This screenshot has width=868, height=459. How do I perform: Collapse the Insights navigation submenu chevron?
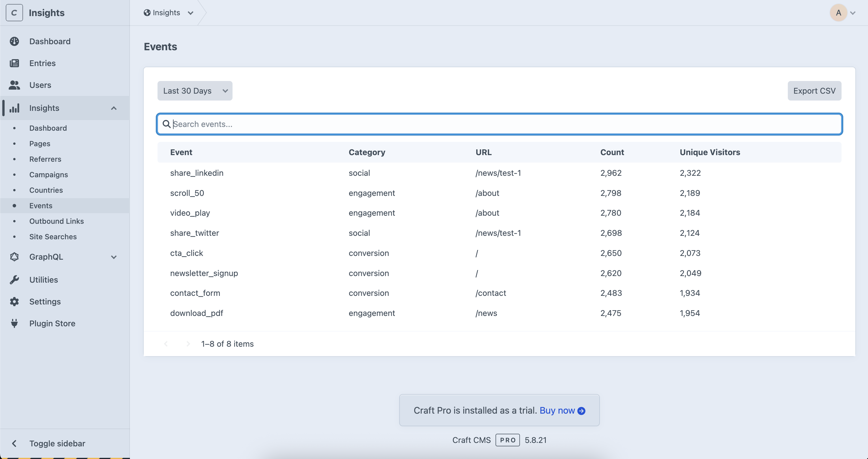coord(114,108)
